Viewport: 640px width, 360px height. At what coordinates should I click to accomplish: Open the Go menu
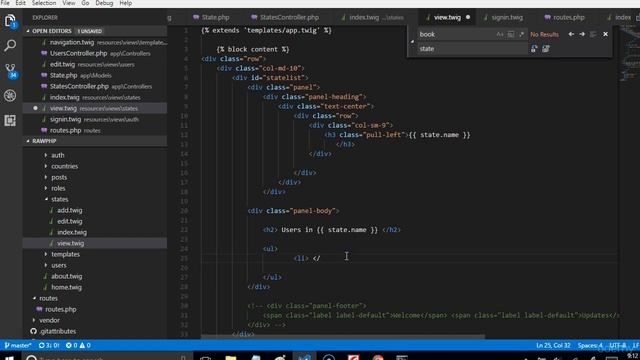click(x=85, y=3)
